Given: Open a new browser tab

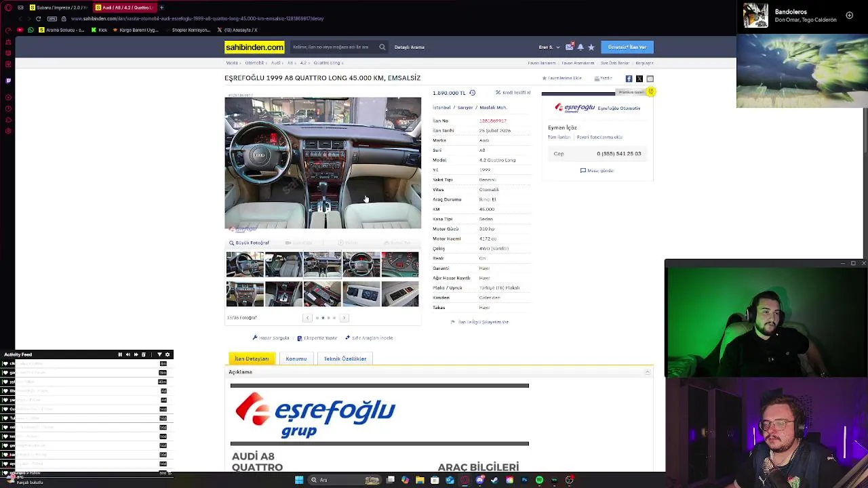Looking at the screenshot, I should pos(161,7).
